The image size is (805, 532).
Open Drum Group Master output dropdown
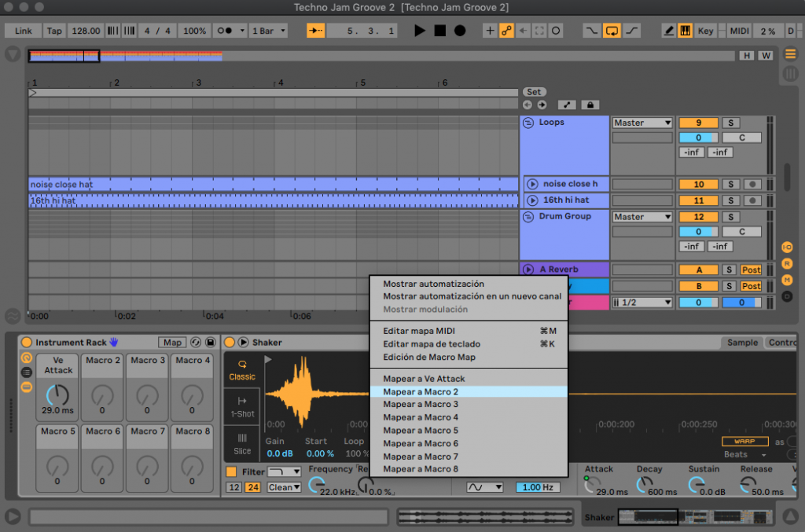point(642,217)
